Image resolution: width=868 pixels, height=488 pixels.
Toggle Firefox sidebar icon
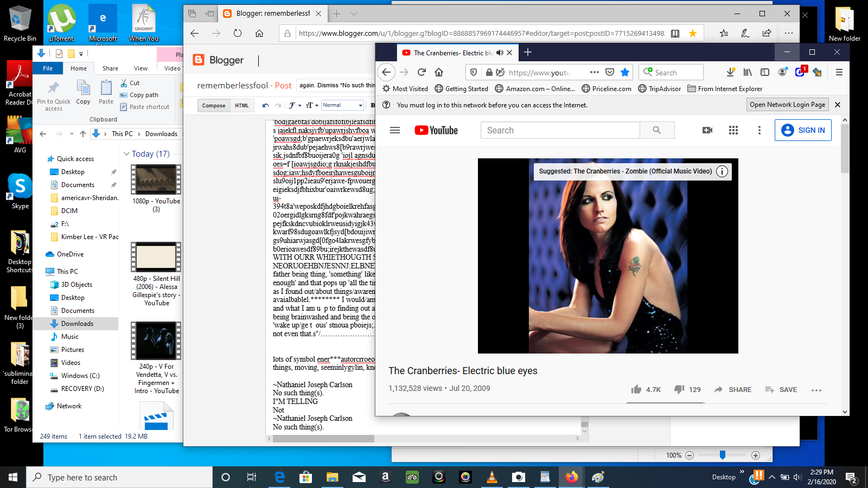click(765, 72)
